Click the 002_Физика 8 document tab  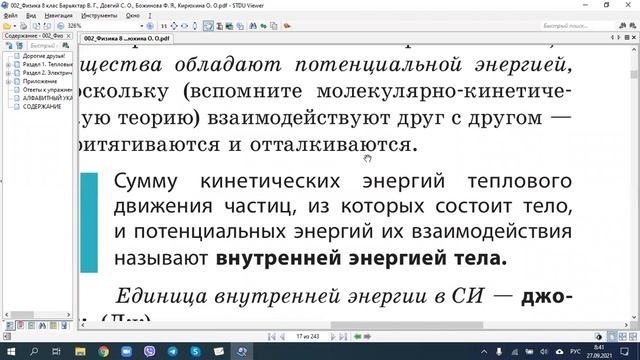[126, 38]
